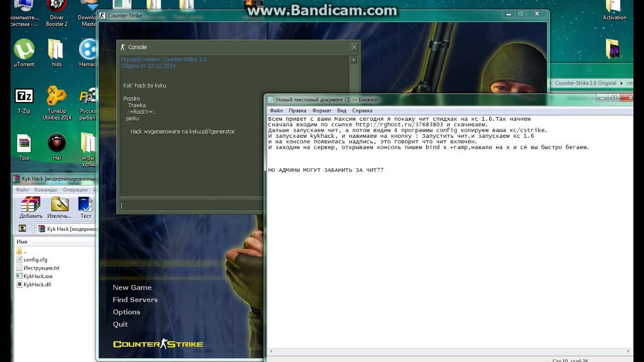This screenshot has width=644, height=362.
Task: Open the Справка menu in Notepad
Action: (x=362, y=111)
